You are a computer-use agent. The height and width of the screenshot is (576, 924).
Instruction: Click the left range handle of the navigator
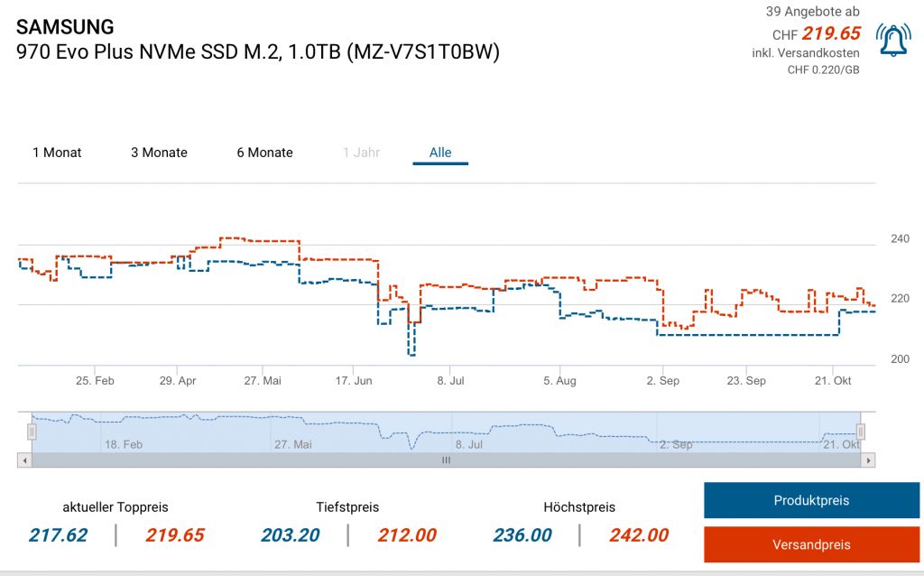tap(32, 432)
